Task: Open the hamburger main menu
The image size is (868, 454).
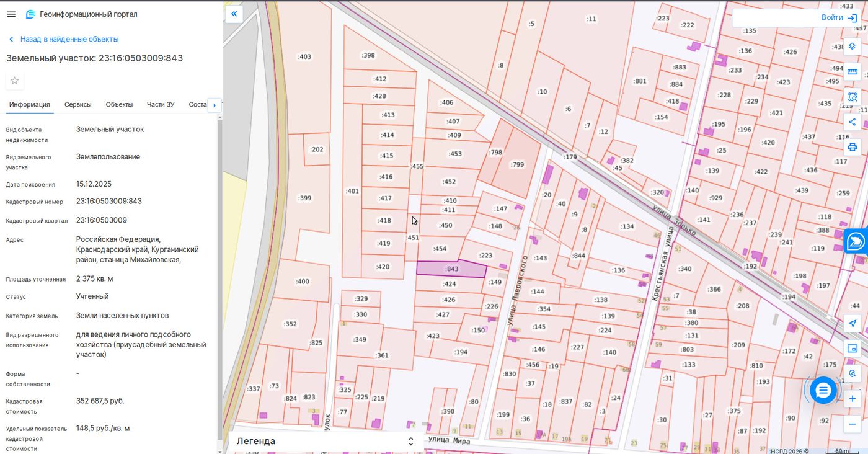Action: tap(11, 14)
